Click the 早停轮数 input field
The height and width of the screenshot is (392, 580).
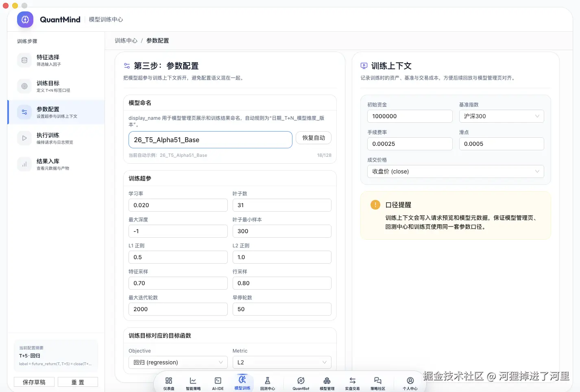282,309
